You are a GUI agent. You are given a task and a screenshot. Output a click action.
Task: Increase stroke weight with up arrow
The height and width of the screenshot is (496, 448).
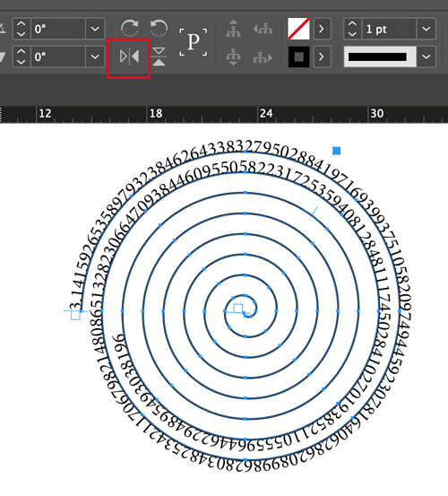(x=352, y=23)
